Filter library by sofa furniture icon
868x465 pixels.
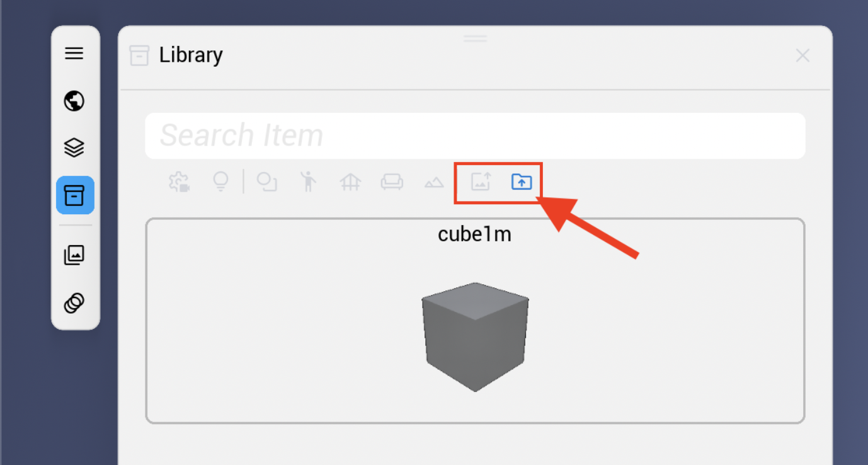(392, 182)
